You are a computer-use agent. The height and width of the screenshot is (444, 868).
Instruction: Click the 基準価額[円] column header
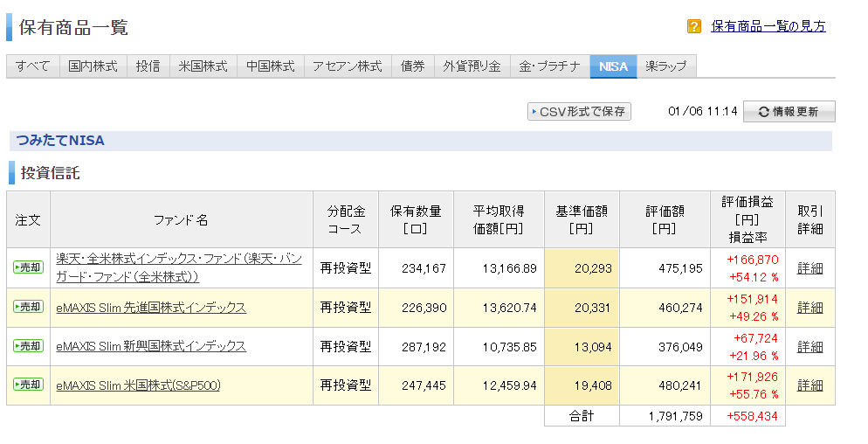click(x=582, y=220)
